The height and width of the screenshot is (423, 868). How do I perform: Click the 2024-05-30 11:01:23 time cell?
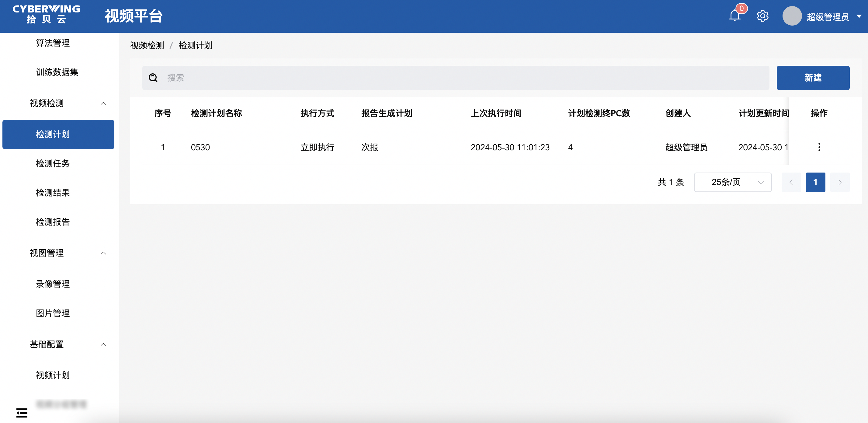tap(510, 147)
